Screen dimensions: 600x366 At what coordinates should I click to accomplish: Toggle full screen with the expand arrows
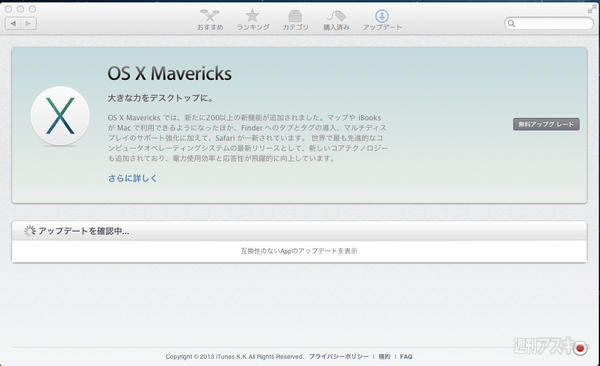[x=592, y=8]
